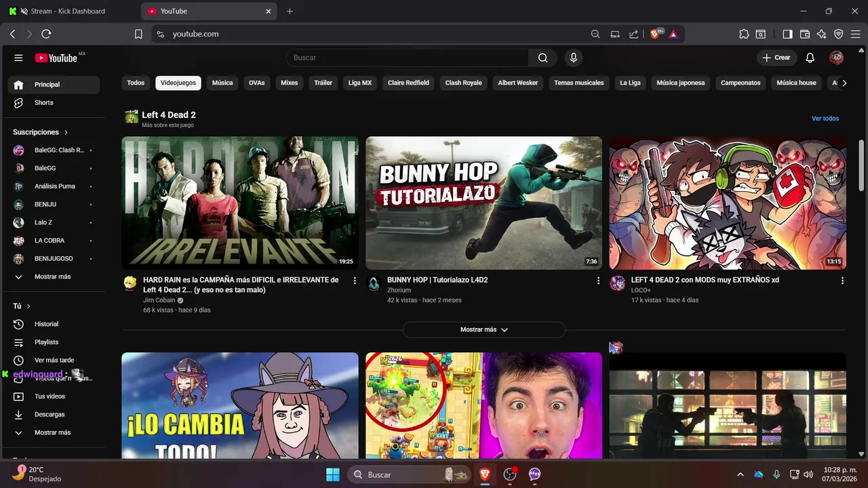
Task: Open the new tab plus button
Action: click(290, 12)
